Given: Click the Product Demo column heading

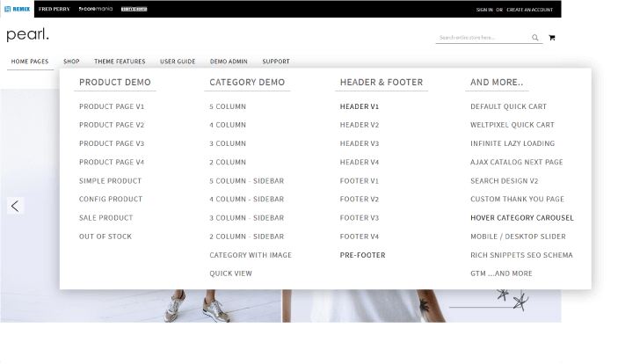Looking at the screenshot, I should tap(115, 83).
